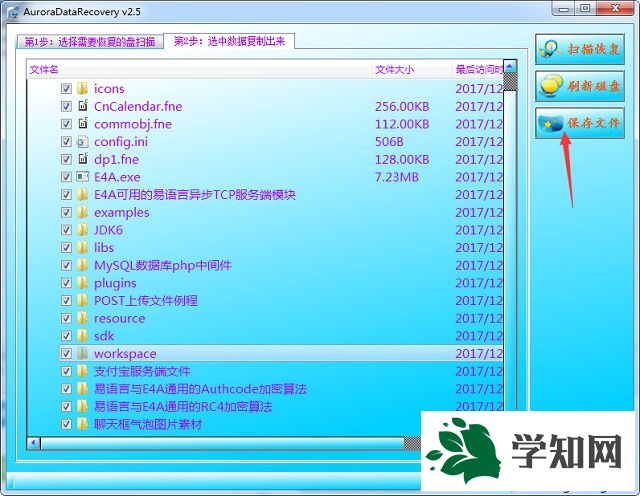This screenshot has height=496, width=640.
Task: Click the sdk folder icon
Action: (x=82, y=336)
